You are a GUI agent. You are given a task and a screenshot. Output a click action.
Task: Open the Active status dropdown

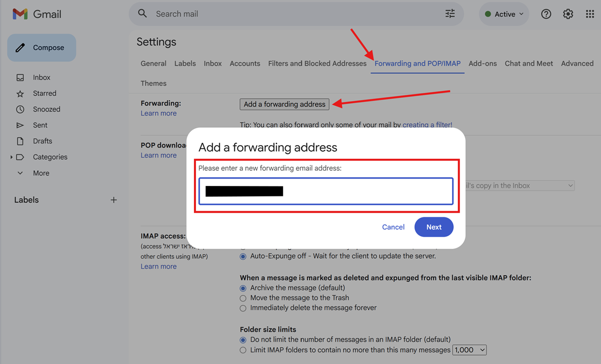click(x=504, y=14)
